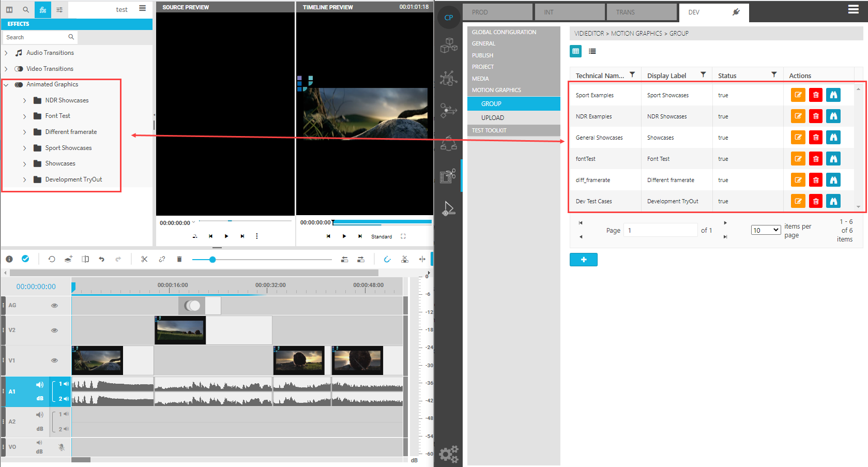Mute the A1 audio track
Image resolution: width=868 pixels, height=467 pixels.
39,385
